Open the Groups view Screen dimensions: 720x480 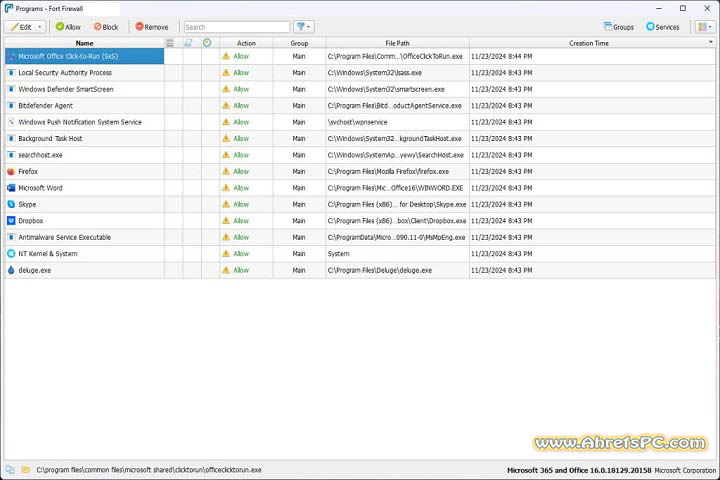[x=619, y=27]
